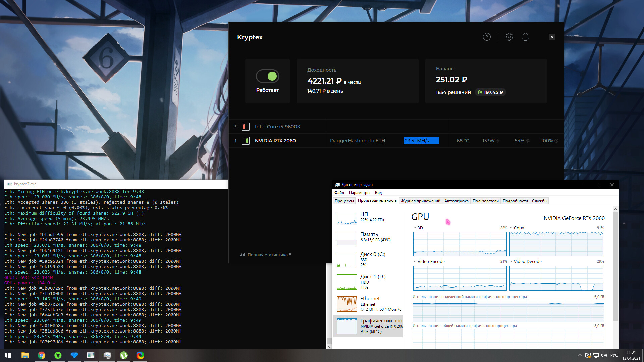
Task: Open the Параметры menu in Task Manager
Action: coord(359,193)
